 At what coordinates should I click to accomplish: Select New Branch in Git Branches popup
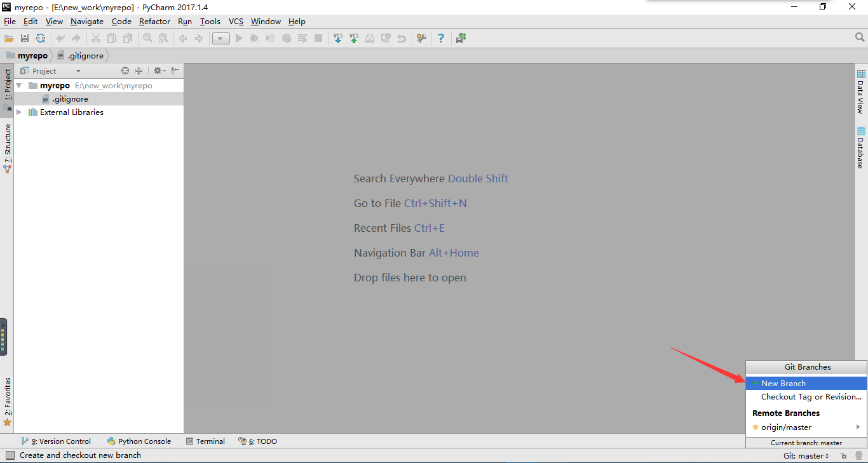[806, 384]
